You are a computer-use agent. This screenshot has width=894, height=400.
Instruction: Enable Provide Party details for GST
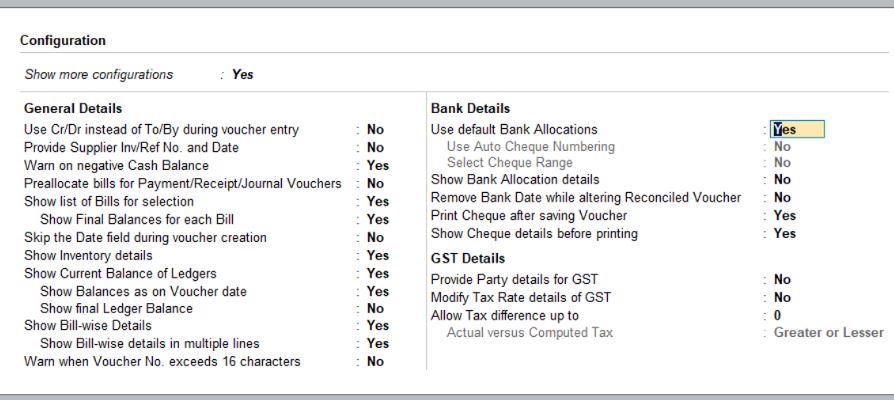782,280
